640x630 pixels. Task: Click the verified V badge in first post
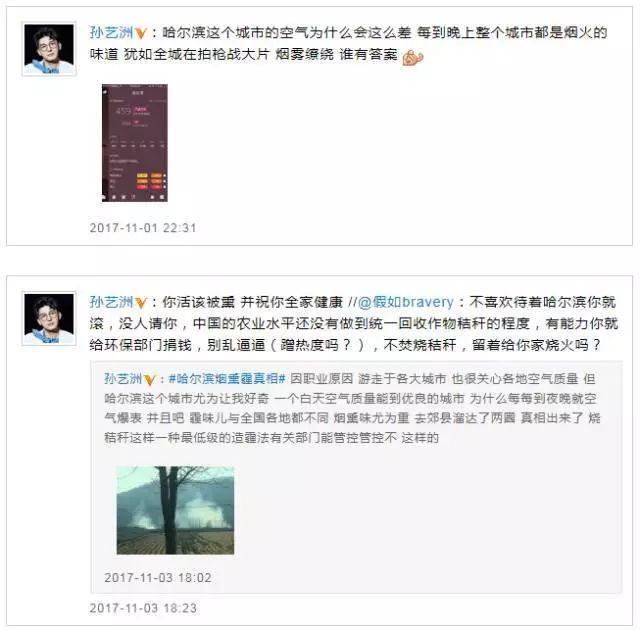[x=141, y=33]
